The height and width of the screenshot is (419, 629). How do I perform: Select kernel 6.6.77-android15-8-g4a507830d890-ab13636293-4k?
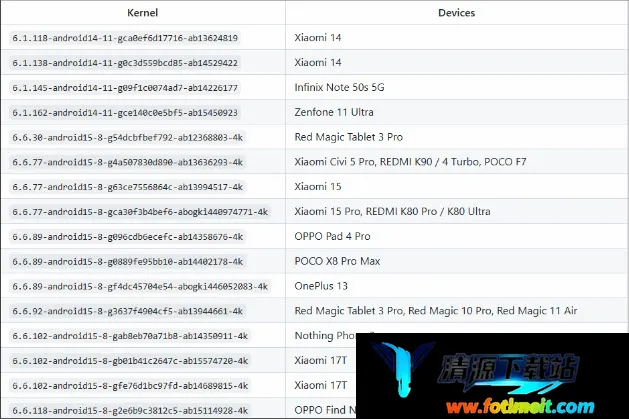point(128,162)
